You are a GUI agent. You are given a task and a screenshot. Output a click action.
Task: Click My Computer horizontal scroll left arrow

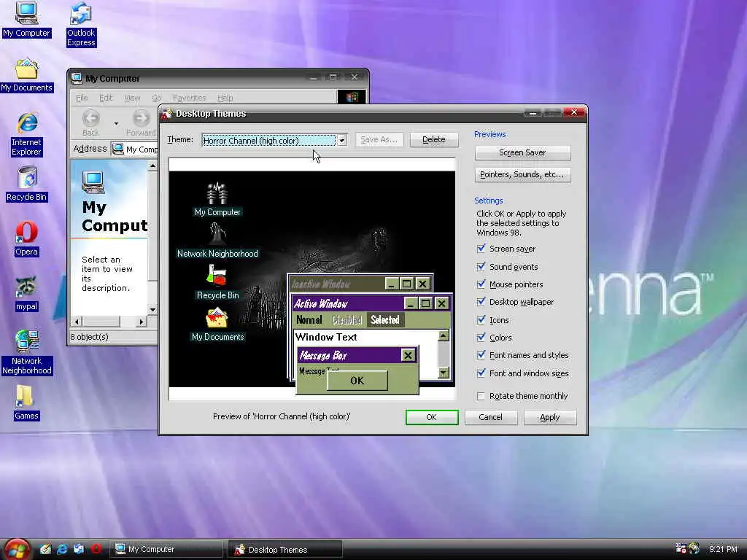77,322
